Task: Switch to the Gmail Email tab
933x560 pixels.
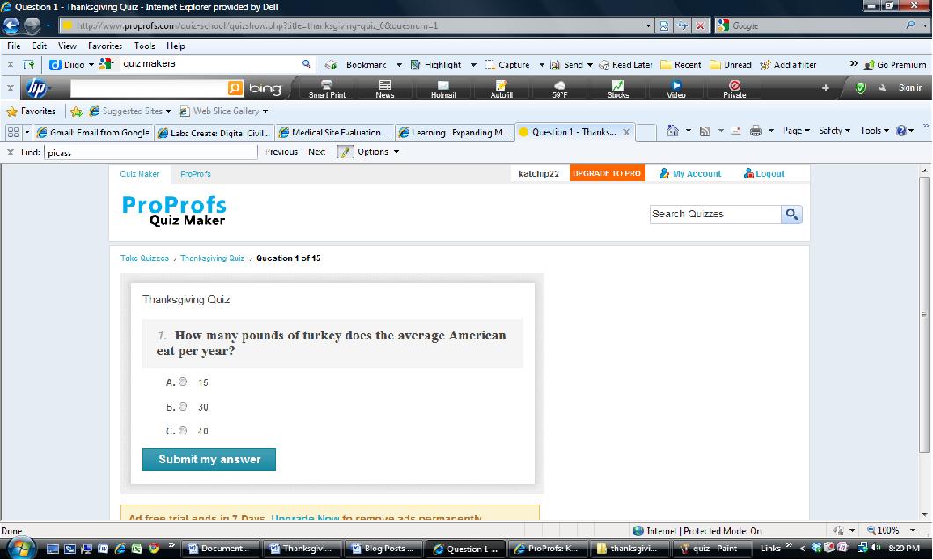Action: (99, 132)
